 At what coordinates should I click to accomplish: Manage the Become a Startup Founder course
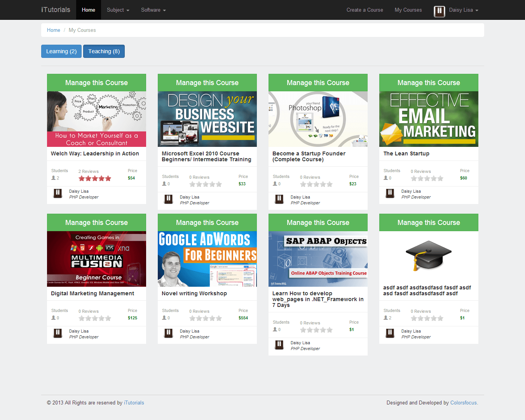[x=318, y=82]
